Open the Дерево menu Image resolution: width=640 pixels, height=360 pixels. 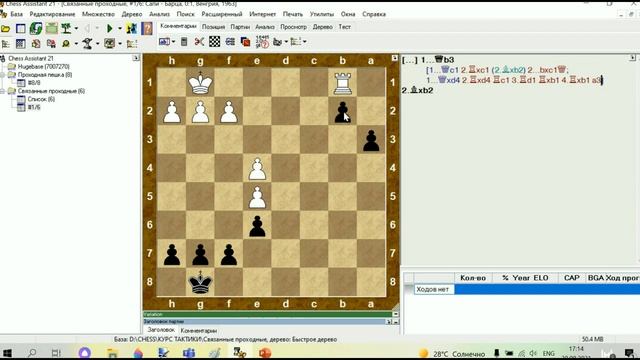pos(132,14)
